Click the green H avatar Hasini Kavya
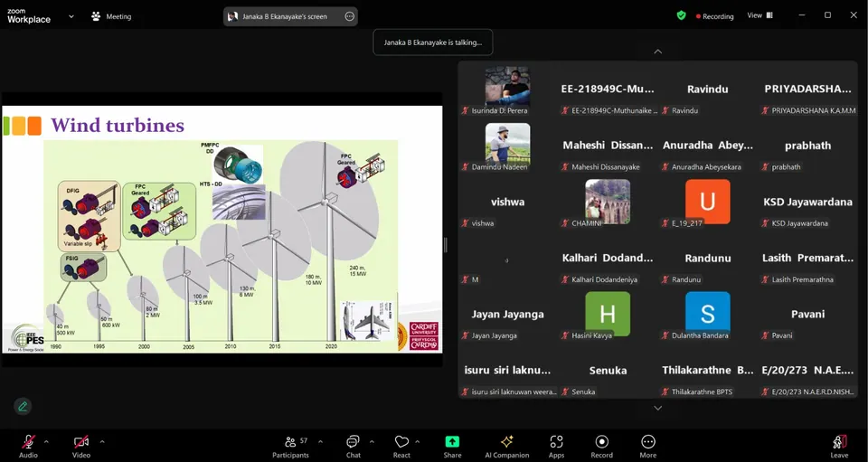This screenshot has width=868, height=462. (608, 314)
